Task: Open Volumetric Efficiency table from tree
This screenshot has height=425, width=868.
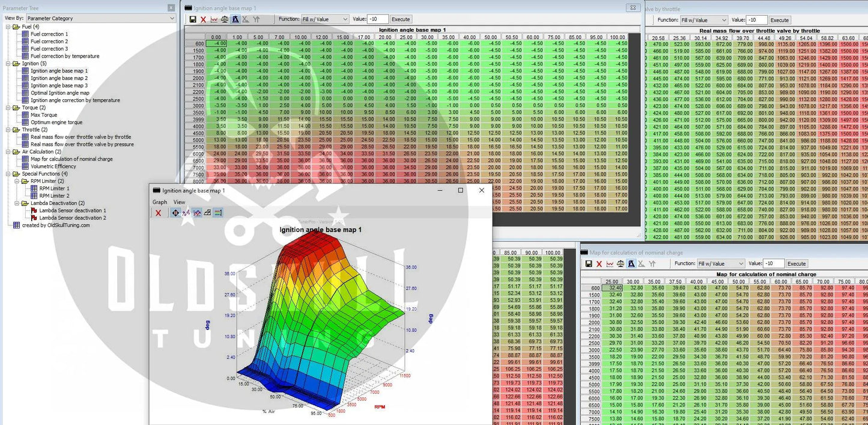Action: (x=53, y=167)
